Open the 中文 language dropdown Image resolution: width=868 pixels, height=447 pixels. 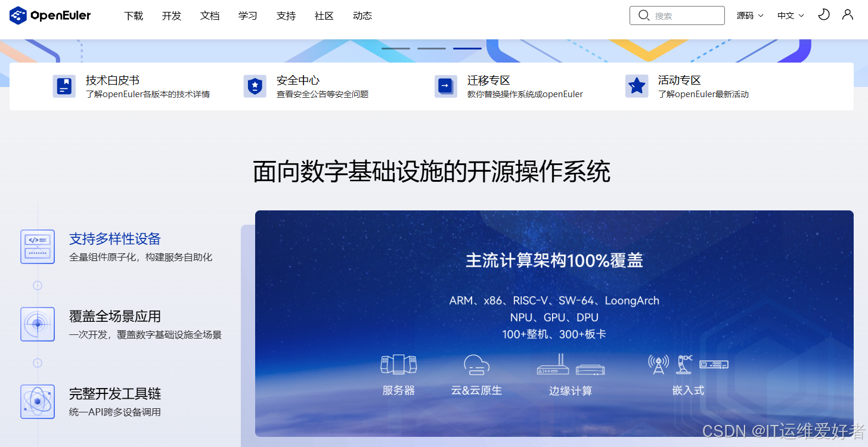[x=790, y=15]
